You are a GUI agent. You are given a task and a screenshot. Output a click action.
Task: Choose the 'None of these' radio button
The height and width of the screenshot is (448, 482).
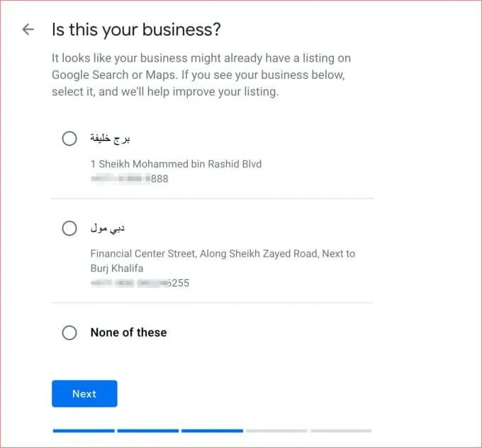coord(69,332)
